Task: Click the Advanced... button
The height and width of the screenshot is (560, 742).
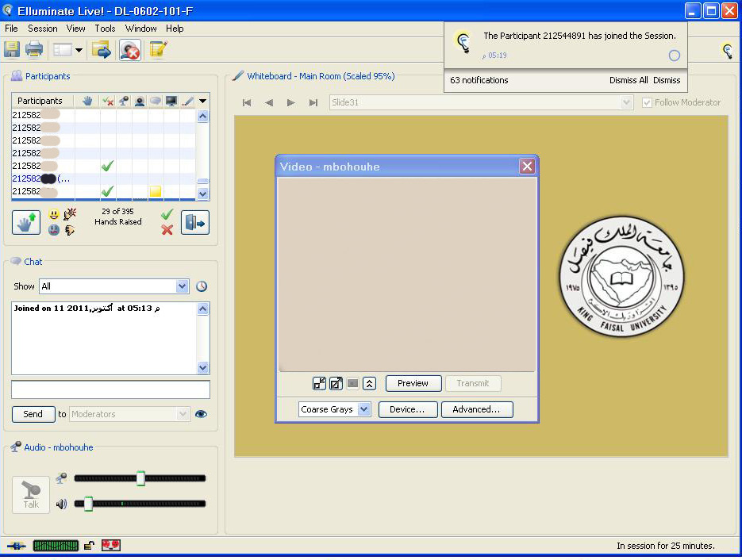Action: [x=476, y=409]
